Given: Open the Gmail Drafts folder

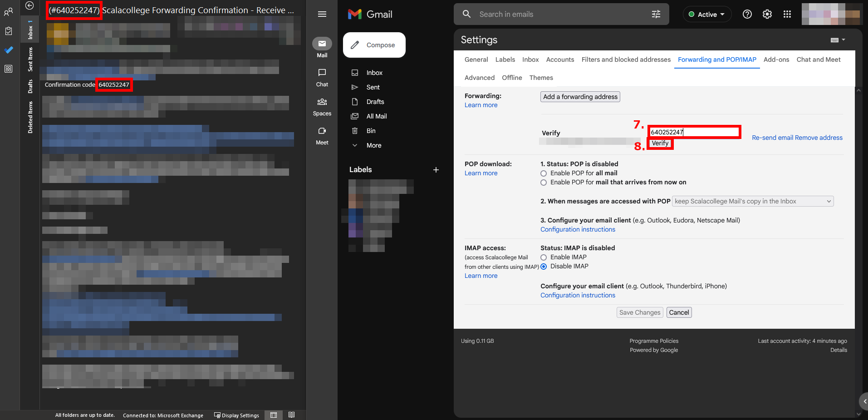Looking at the screenshot, I should pos(375,102).
